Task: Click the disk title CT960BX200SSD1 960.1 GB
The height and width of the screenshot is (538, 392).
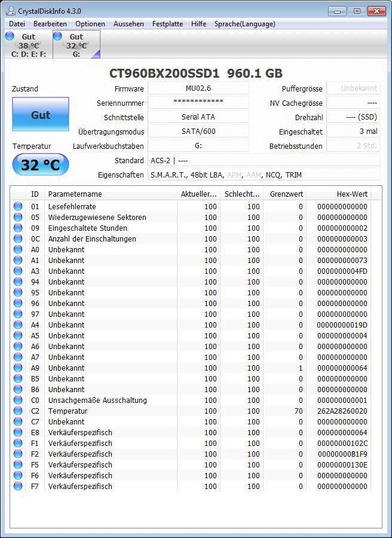Action: coord(196,73)
